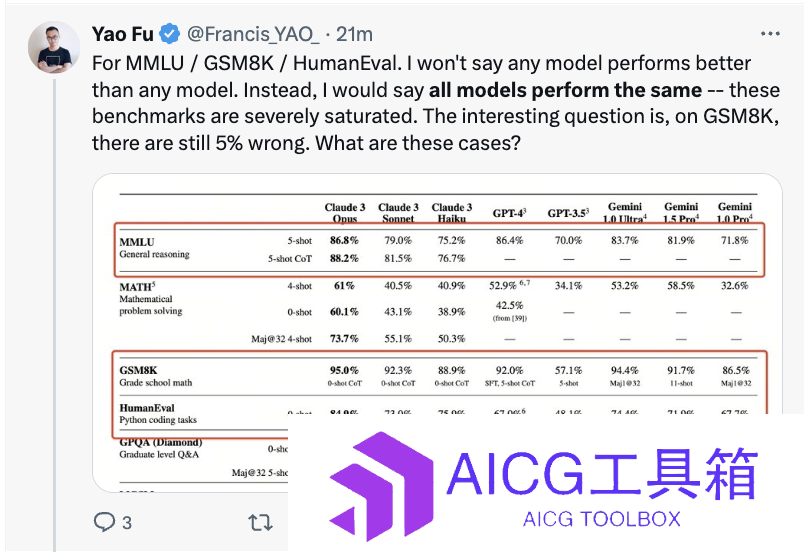Click the blue verified badge icon
Viewport: 804px width, 552px height.
[170, 34]
